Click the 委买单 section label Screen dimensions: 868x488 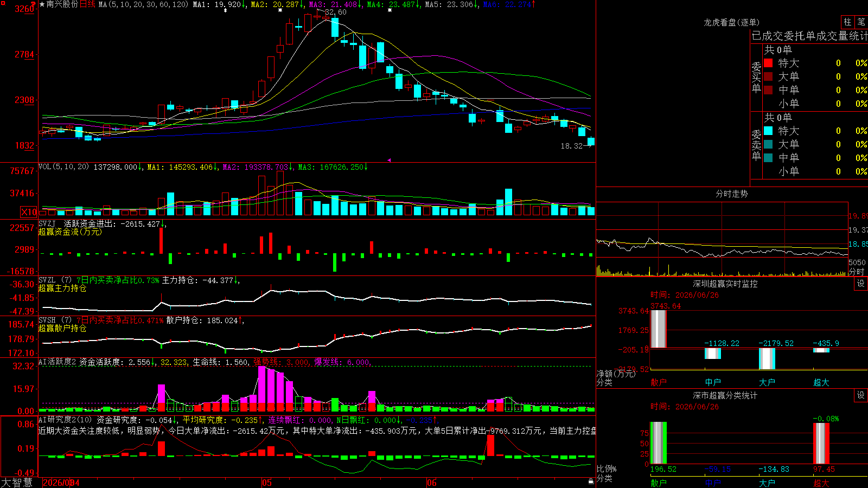pos(756,77)
